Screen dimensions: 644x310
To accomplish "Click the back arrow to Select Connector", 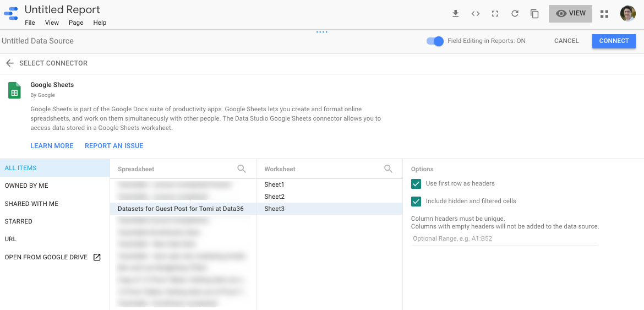I will 10,63.
